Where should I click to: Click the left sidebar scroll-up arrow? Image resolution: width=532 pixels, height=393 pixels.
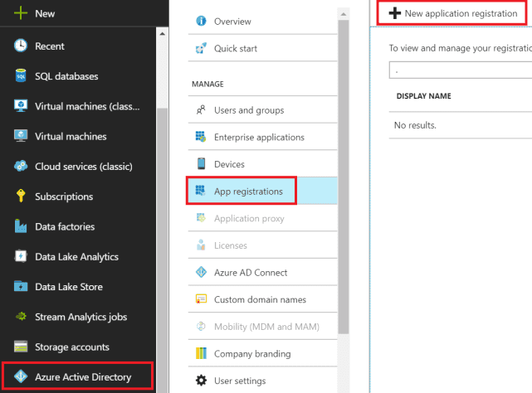coord(162,34)
